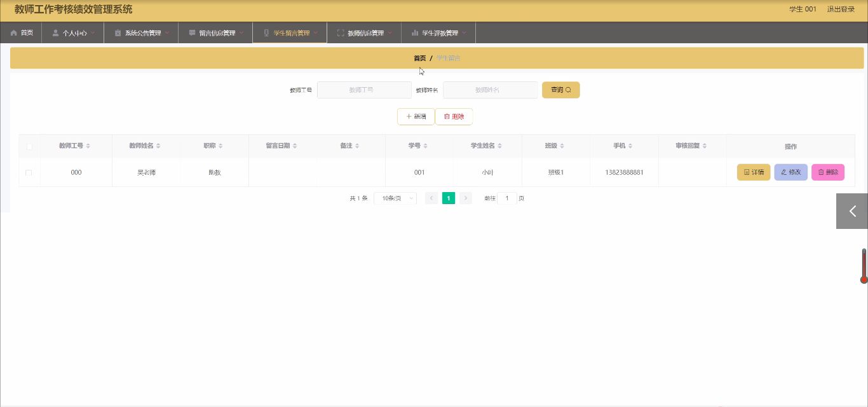Open the 个人中心 menu
The width and height of the screenshot is (868, 407).
pos(73,32)
